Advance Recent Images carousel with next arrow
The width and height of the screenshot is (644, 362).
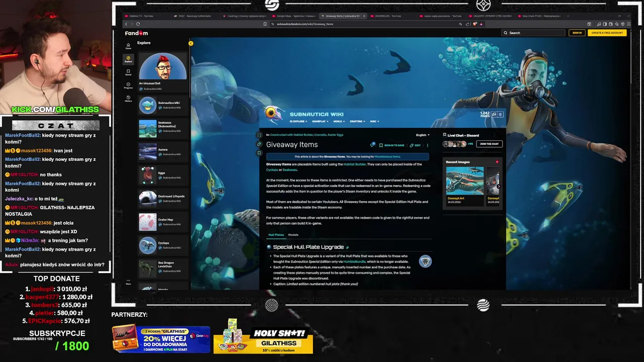(x=498, y=187)
